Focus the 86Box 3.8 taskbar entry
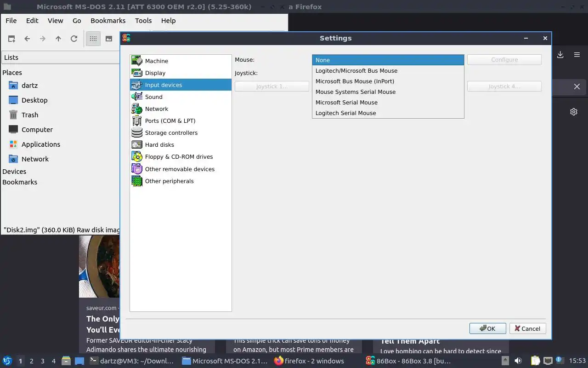The height and width of the screenshot is (368, 588). tap(409, 361)
